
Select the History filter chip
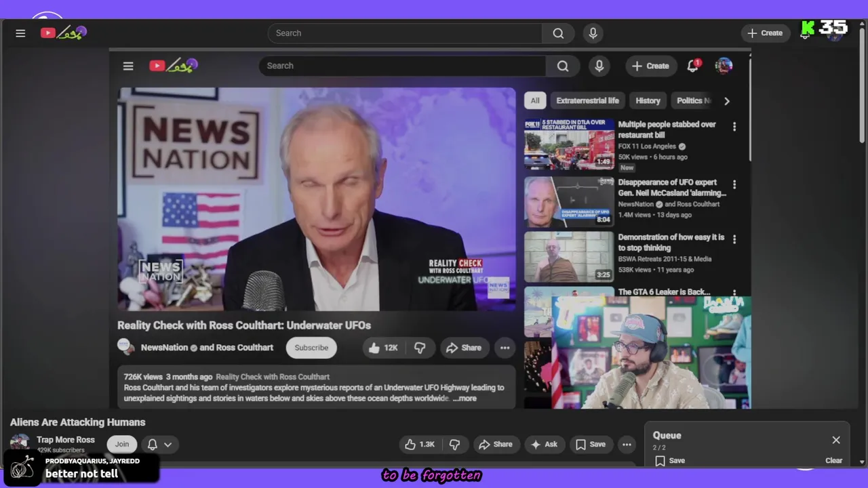pos(648,100)
